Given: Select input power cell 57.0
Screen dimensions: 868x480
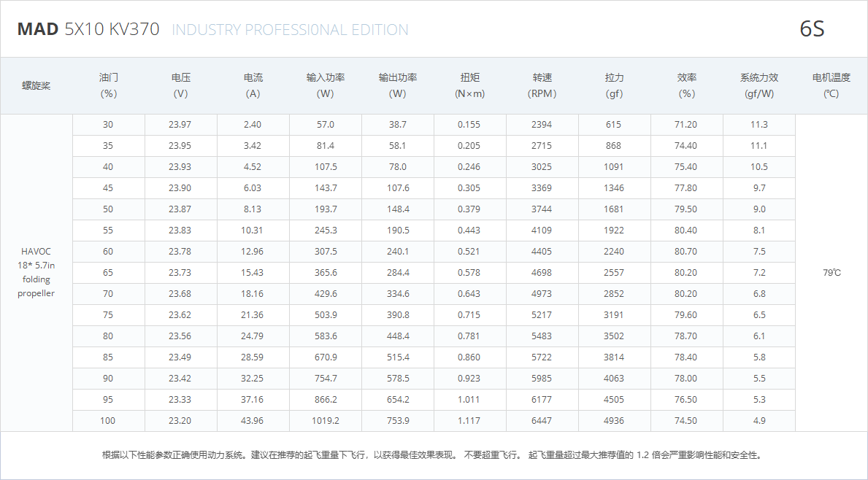Looking at the screenshot, I should [326, 125].
